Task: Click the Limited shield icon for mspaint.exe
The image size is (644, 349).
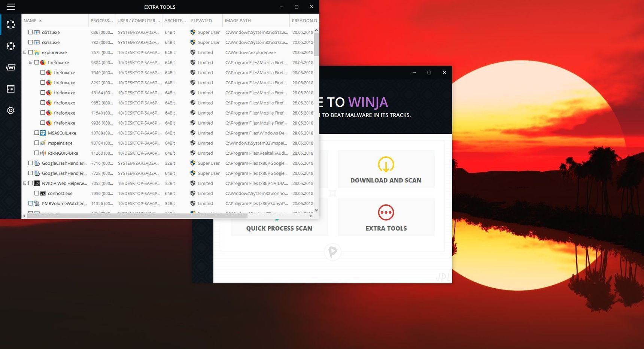Action: [x=193, y=143]
